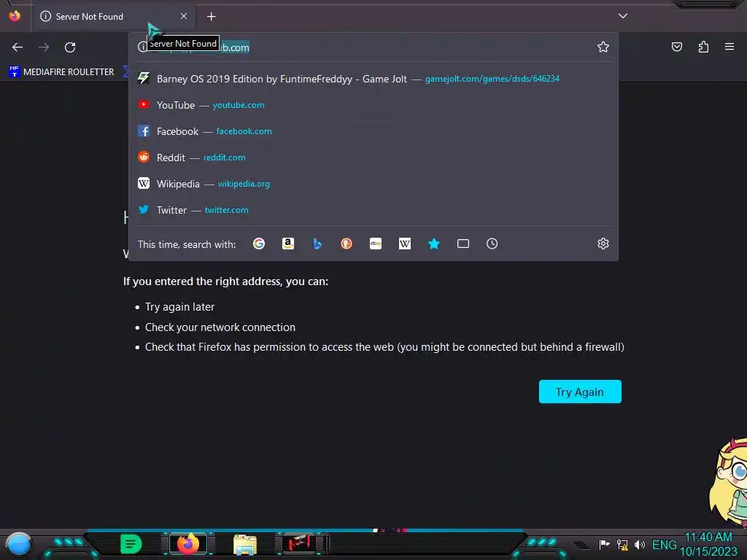Open the Firefox application menu
747x560 pixels.
[x=729, y=47]
